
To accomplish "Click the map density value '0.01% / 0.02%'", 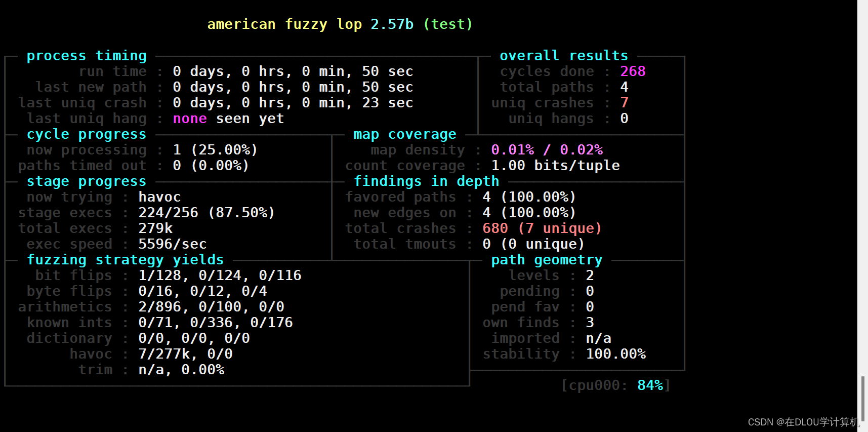I will click(x=547, y=150).
